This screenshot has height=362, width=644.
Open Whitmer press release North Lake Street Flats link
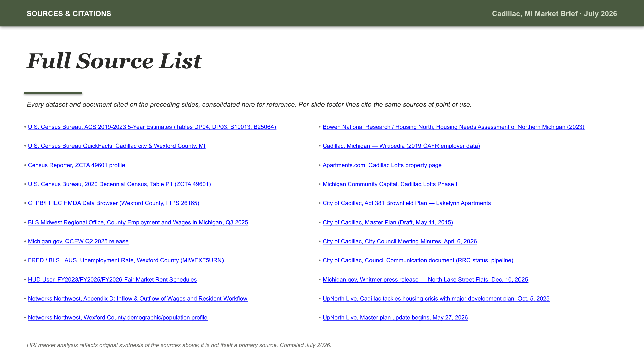tap(425, 280)
